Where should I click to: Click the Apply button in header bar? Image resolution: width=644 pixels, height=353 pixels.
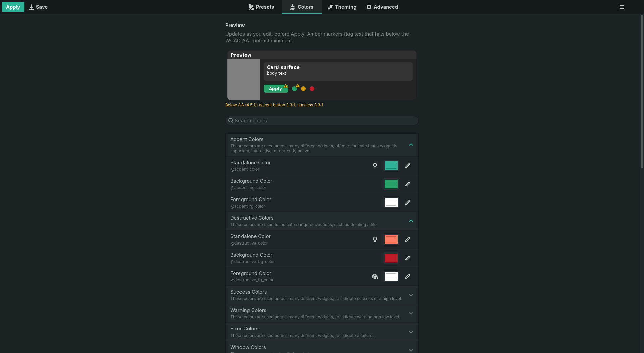click(13, 7)
